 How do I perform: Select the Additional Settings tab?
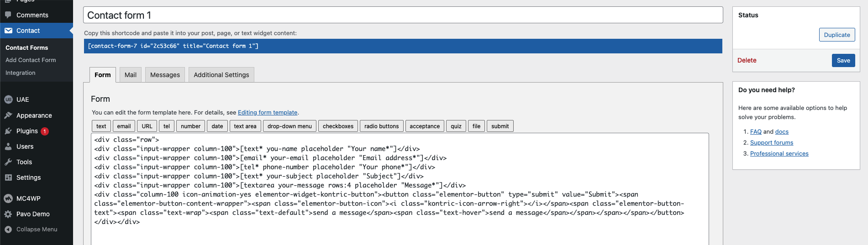[221, 75]
